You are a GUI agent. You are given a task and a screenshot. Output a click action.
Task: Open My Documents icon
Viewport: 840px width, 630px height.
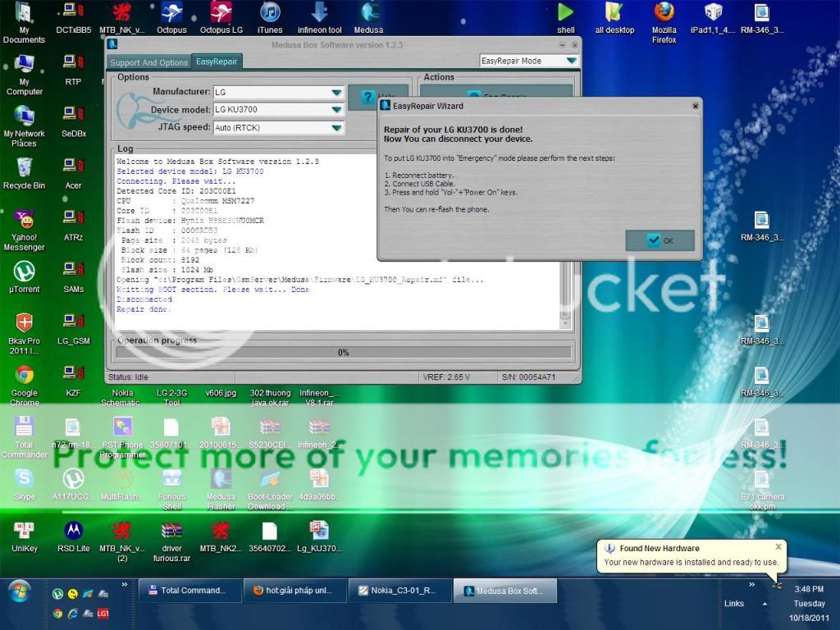click(x=24, y=22)
